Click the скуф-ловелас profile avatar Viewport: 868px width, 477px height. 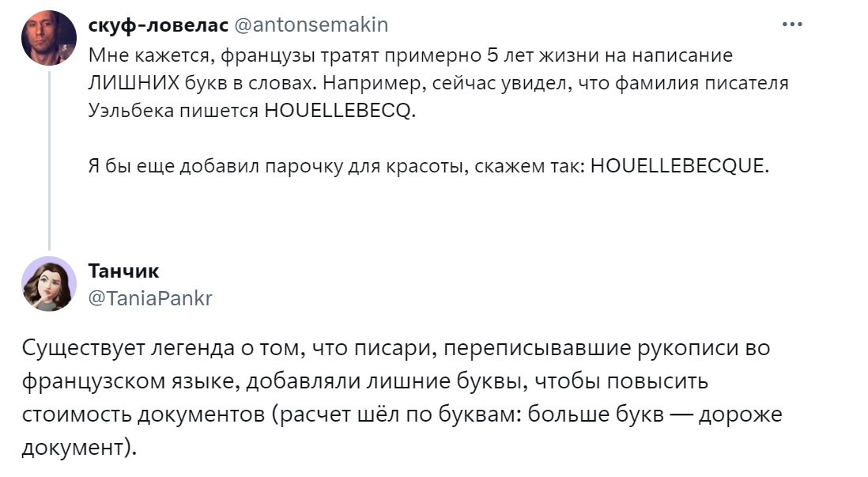(49, 38)
